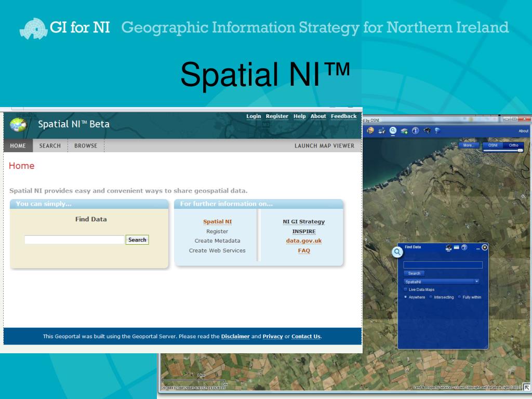This screenshot has height=399, width=532.
Task: Open the BROWSE tab
Action: click(86, 145)
